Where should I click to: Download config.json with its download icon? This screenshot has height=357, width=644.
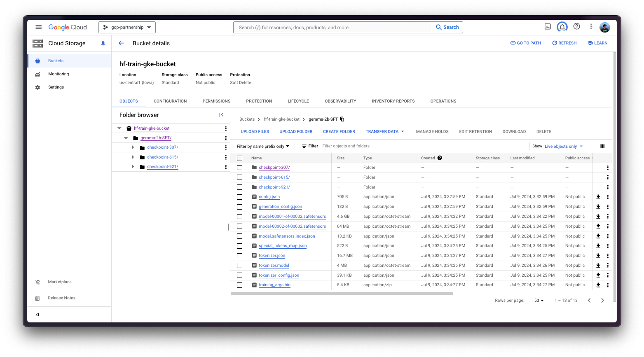598,197
